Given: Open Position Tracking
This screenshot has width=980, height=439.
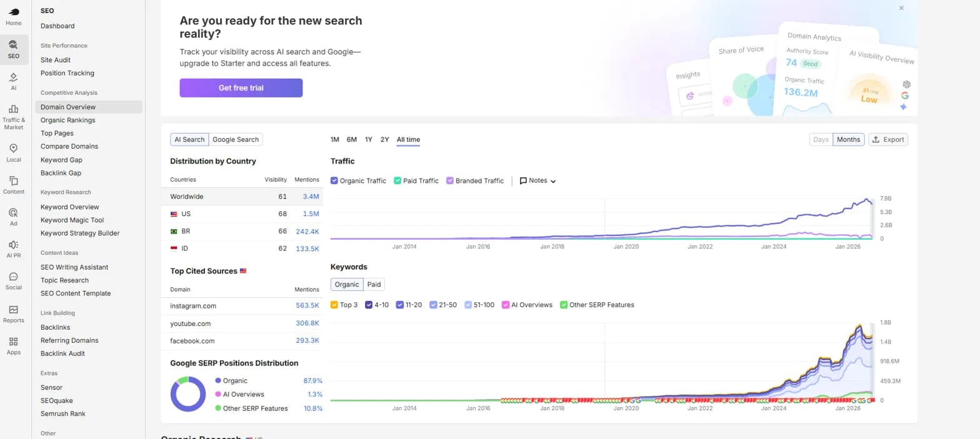Looking at the screenshot, I should coord(67,73).
